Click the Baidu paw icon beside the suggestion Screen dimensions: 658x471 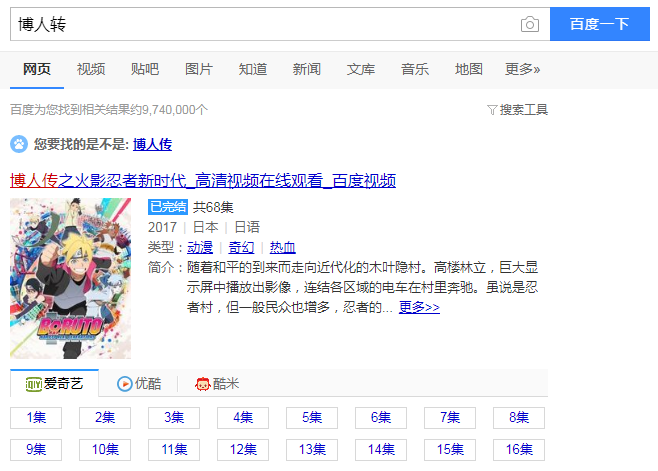click(x=19, y=144)
